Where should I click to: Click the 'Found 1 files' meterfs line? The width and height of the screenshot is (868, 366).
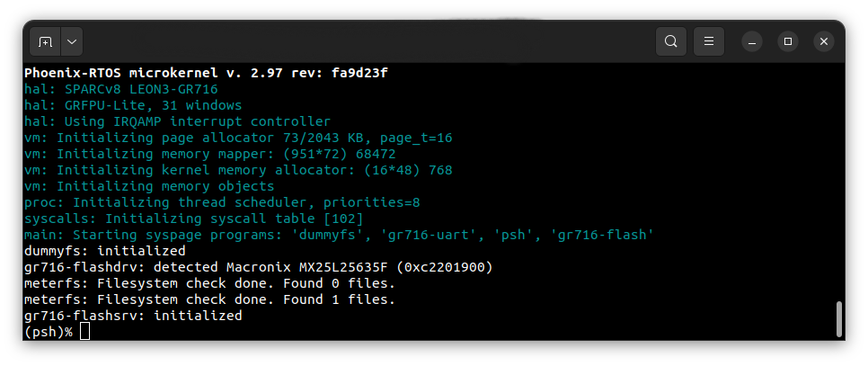tap(209, 299)
